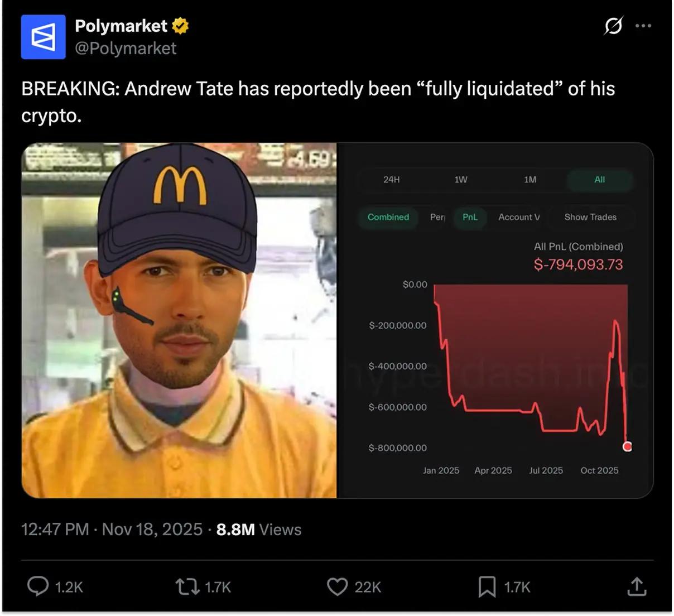Enable Show Trades option

click(x=590, y=217)
